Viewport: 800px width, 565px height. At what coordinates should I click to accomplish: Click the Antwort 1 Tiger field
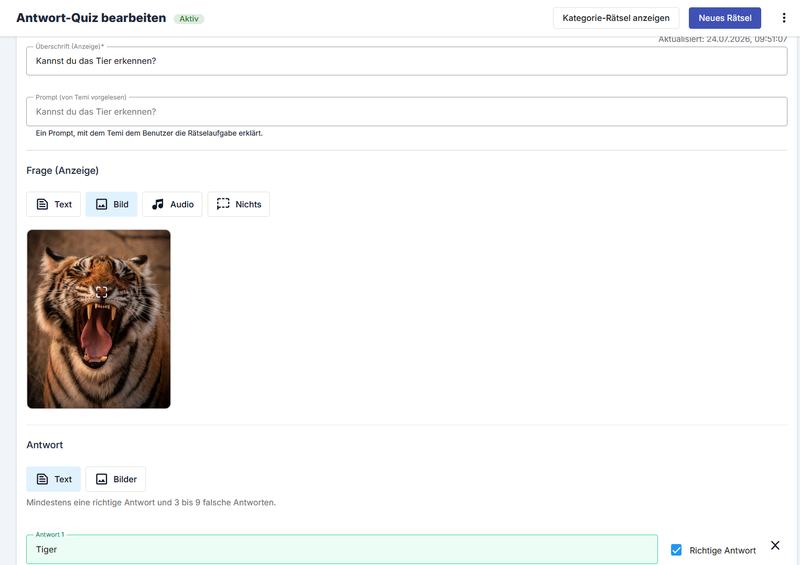point(342,549)
